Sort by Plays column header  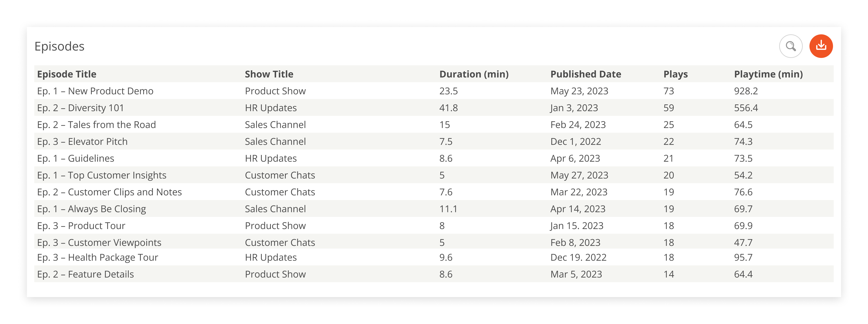coord(675,74)
